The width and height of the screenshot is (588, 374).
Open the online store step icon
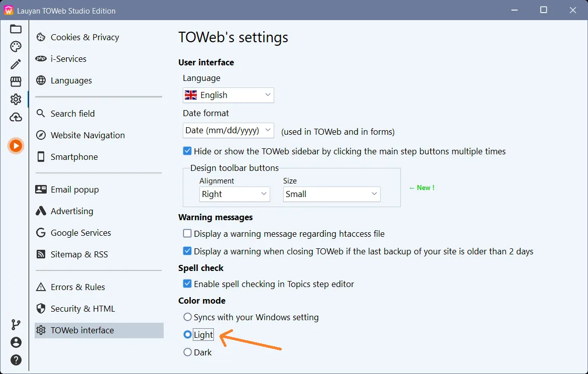click(16, 81)
